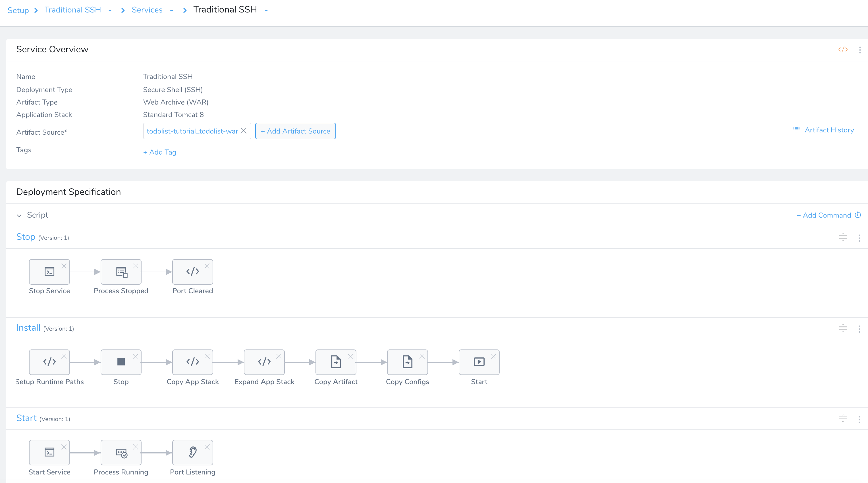Viewport: 868px width, 483px height.
Task: Click the Web Archive (WAR) value
Action: click(x=176, y=102)
